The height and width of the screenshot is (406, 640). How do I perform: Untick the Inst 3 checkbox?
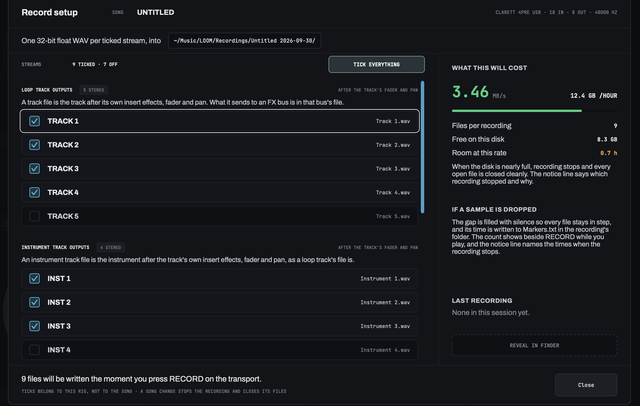coord(34,326)
